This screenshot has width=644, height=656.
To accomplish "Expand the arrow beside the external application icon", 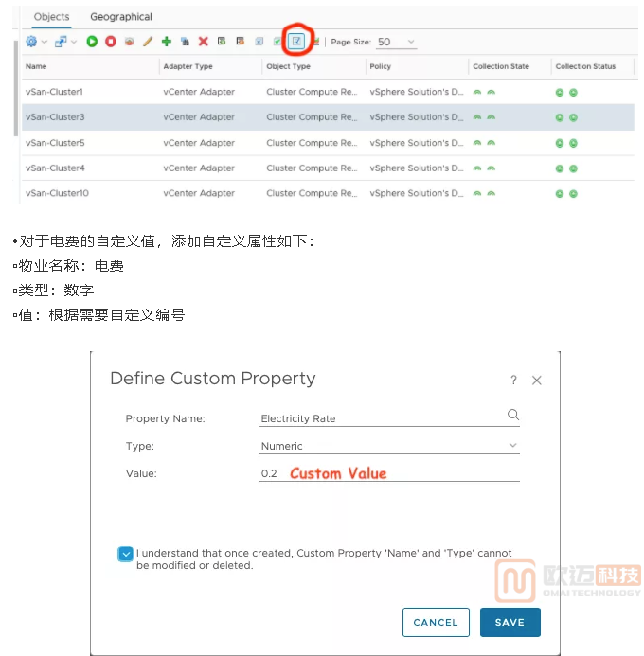I will [74, 42].
